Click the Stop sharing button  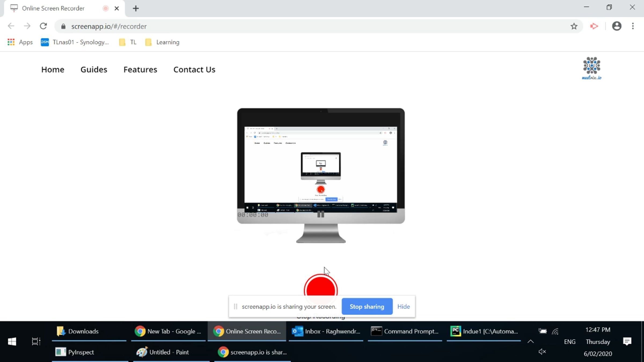(x=367, y=306)
